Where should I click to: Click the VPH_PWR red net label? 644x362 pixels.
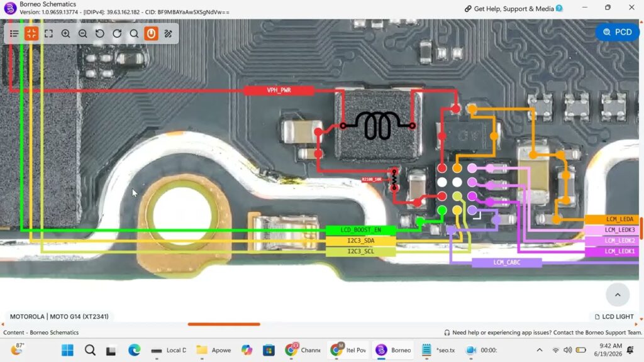tap(279, 90)
